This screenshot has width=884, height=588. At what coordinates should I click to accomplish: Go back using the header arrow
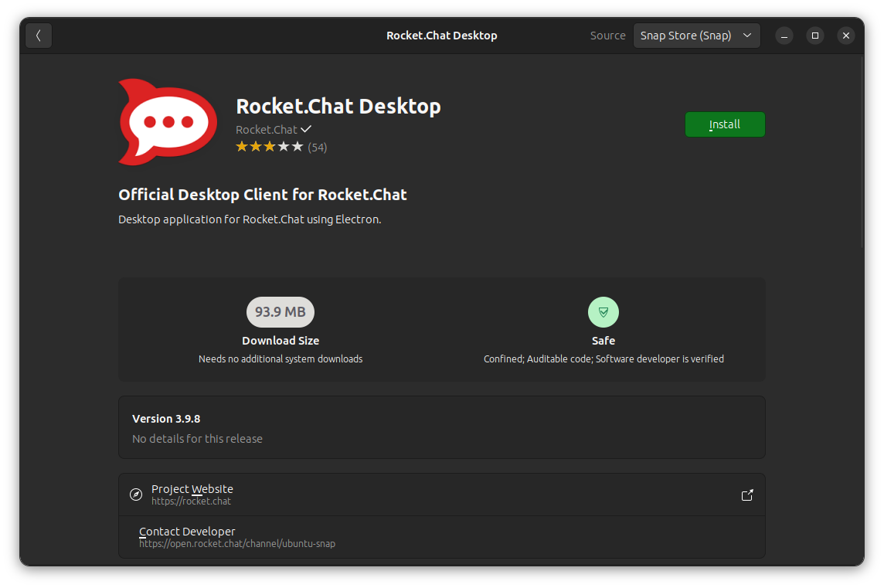point(39,36)
